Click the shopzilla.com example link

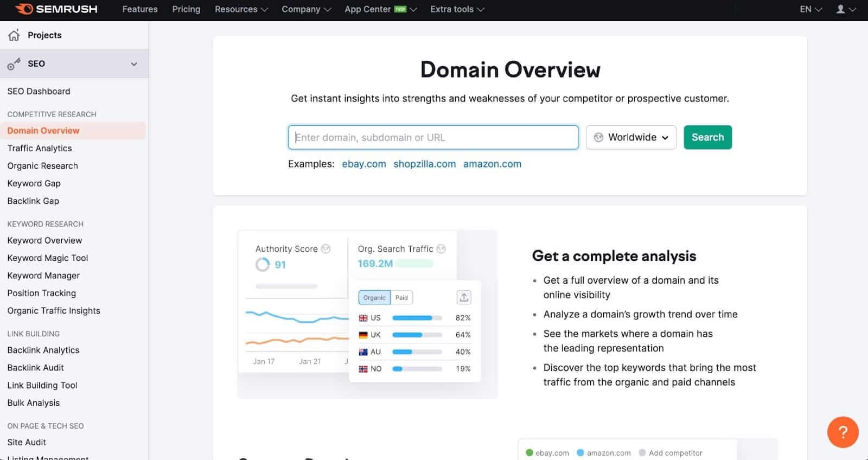[424, 164]
